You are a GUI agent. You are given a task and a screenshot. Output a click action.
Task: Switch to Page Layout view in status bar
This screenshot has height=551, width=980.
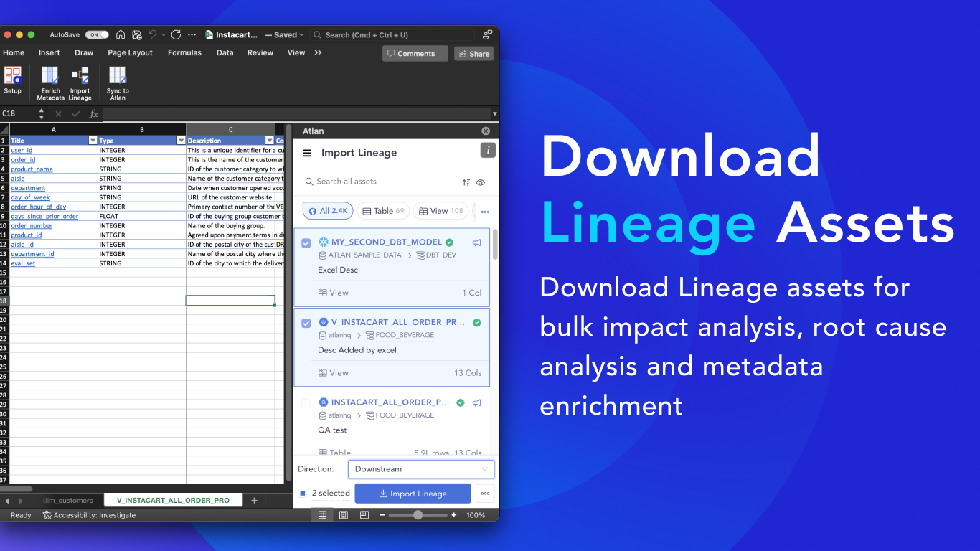pos(344,515)
